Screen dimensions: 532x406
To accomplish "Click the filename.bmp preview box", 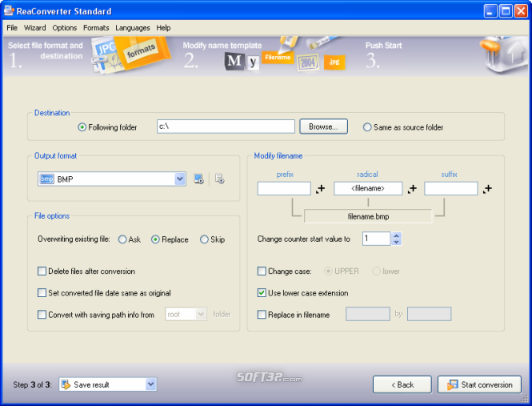I will tap(368, 216).
